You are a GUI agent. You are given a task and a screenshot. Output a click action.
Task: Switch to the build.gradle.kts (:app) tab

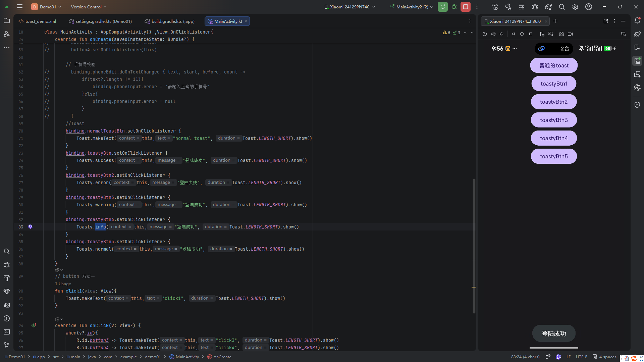[170, 21]
